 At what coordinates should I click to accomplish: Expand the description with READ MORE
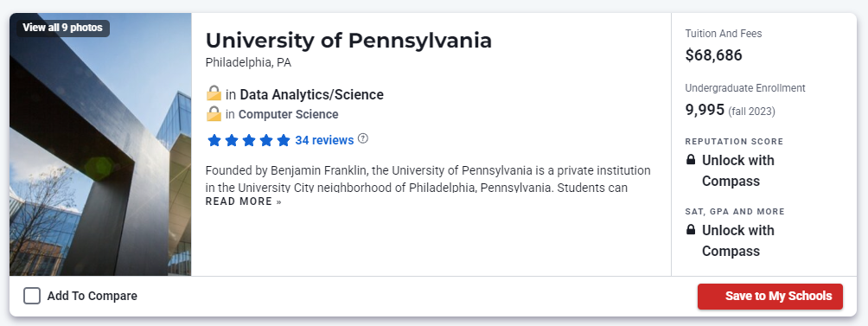[x=244, y=201]
